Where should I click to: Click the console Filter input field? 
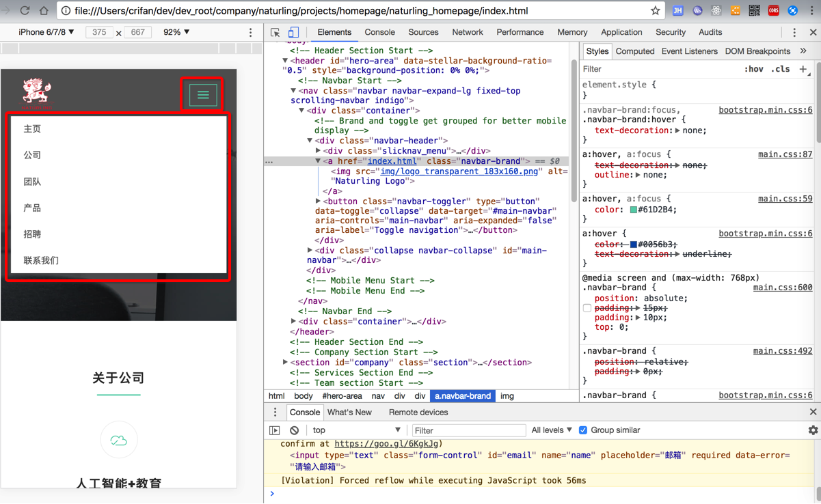[x=468, y=430]
